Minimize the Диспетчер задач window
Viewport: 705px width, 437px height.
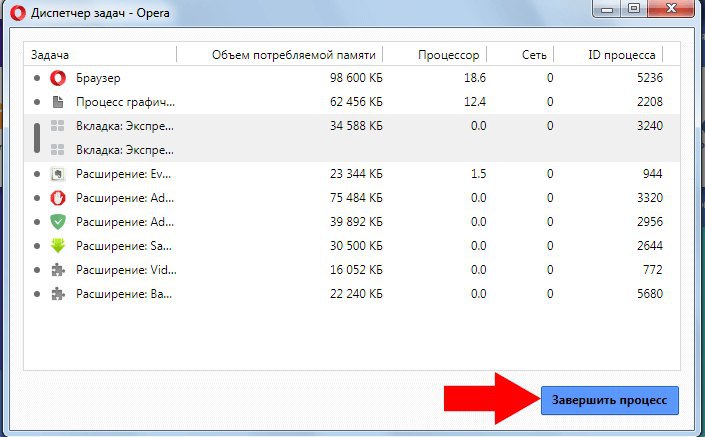pos(607,9)
